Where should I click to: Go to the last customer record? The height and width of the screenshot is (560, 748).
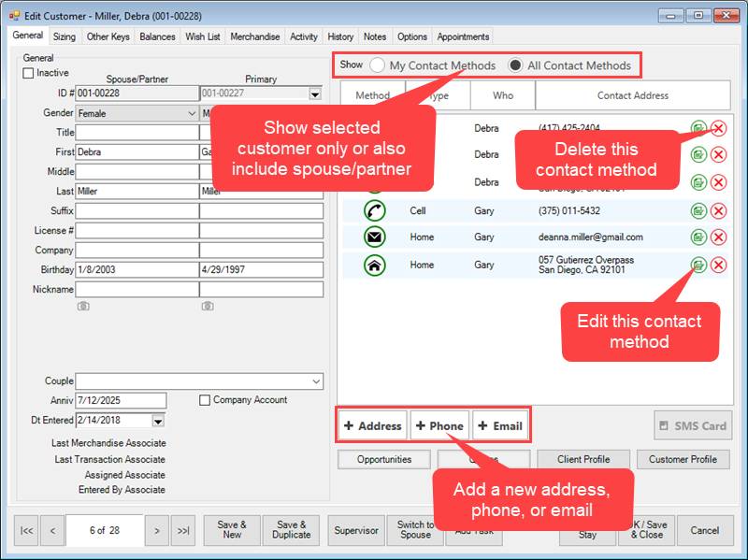tap(183, 531)
